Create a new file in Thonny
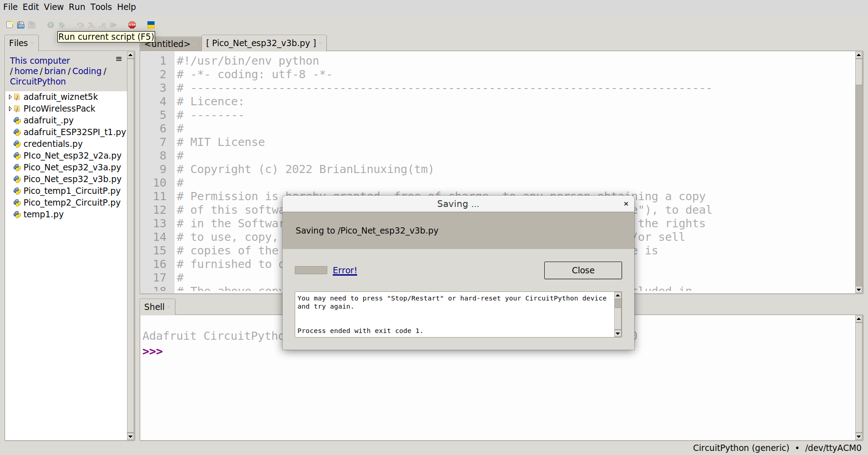 coord(9,25)
